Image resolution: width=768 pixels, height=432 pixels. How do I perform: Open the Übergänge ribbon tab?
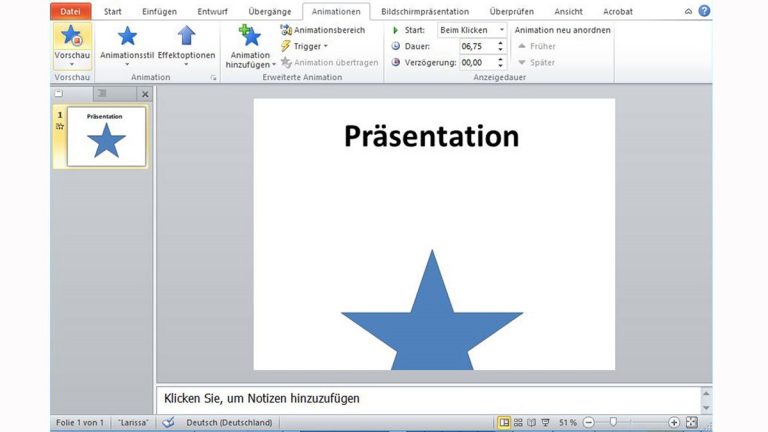tap(270, 11)
